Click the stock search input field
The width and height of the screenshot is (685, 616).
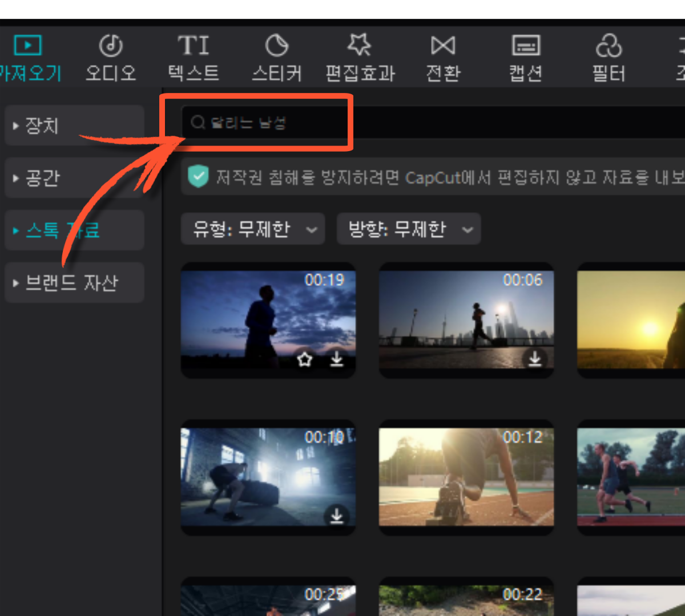click(434, 122)
